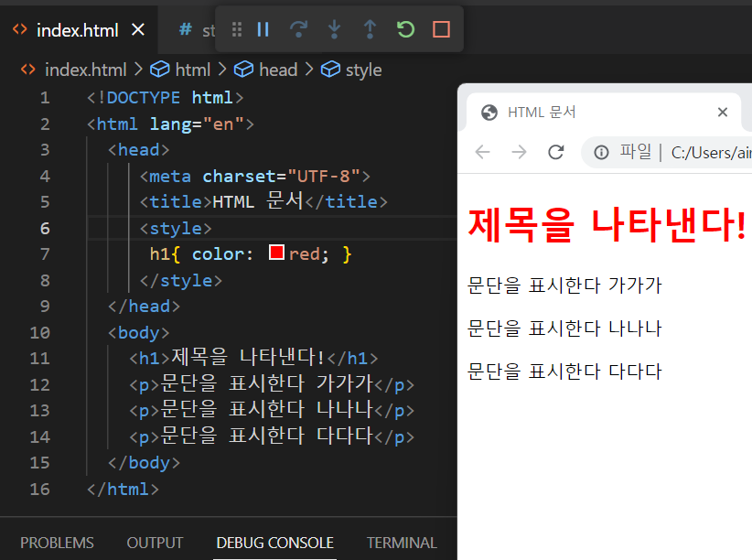
Task: Click the paragraph ending 나나나 in browser
Action: click(x=564, y=328)
